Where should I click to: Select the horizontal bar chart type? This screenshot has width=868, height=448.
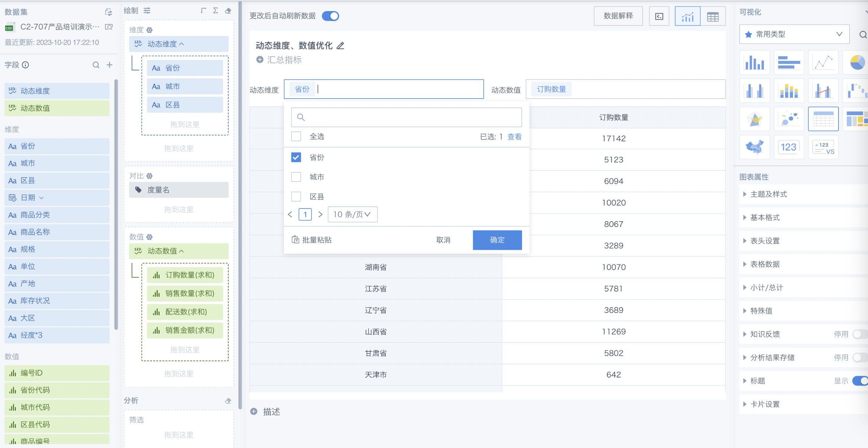coord(789,62)
